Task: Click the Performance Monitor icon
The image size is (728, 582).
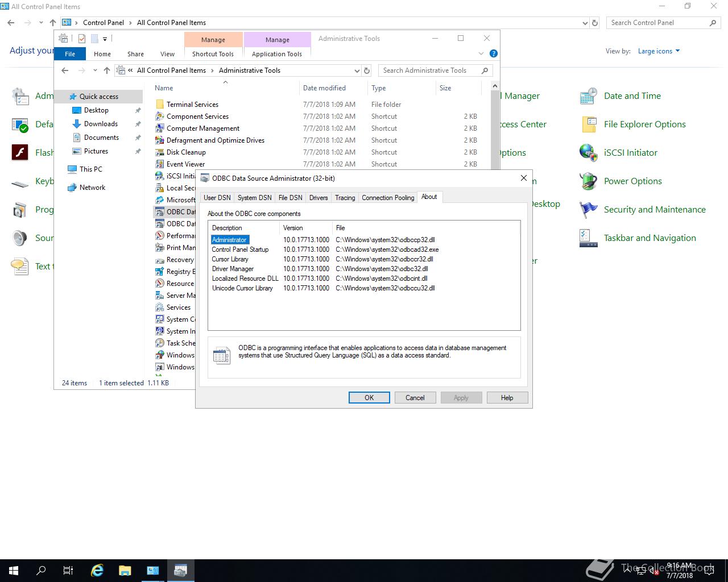Action: tap(160, 236)
